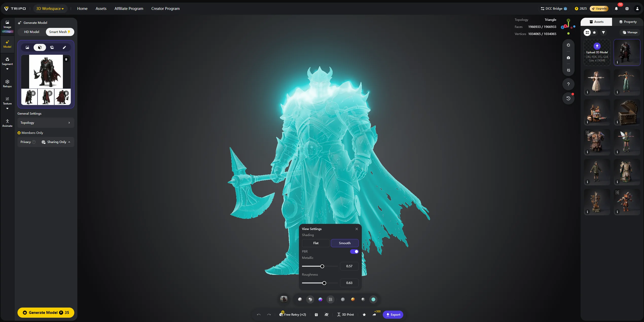This screenshot has height=322, width=644.
Task: Select single image input mode icon
Action: click(x=27, y=47)
